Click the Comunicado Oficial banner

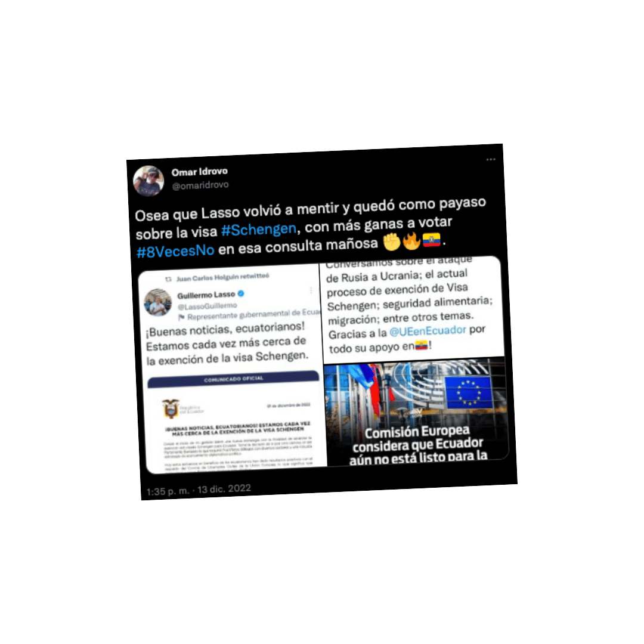pyautogui.click(x=233, y=379)
